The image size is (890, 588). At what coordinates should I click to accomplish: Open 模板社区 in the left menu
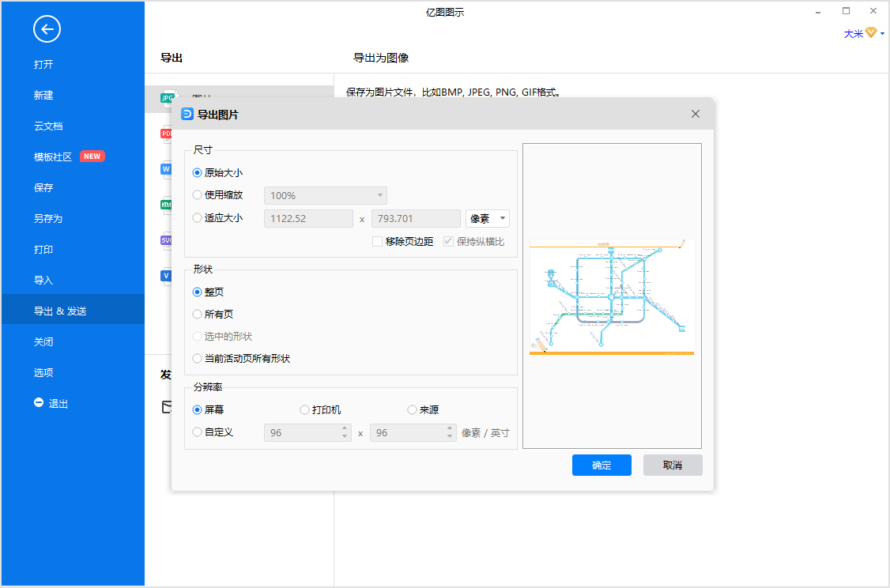[x=53, y=156]
